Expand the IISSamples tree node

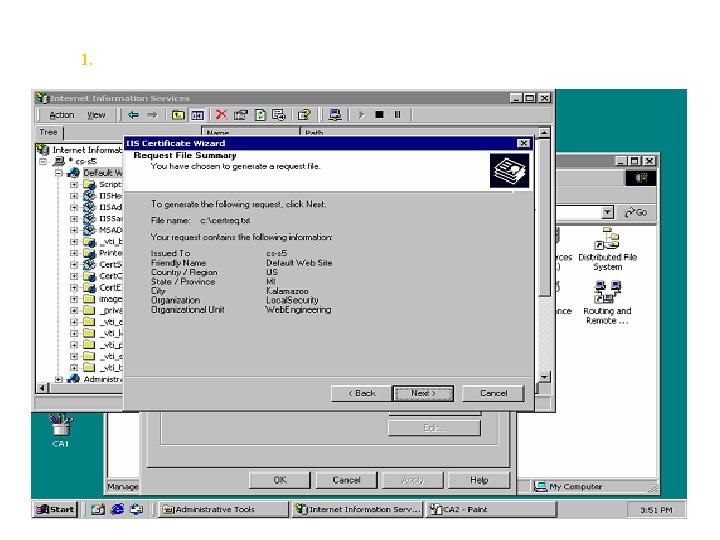tap(74, 219)
